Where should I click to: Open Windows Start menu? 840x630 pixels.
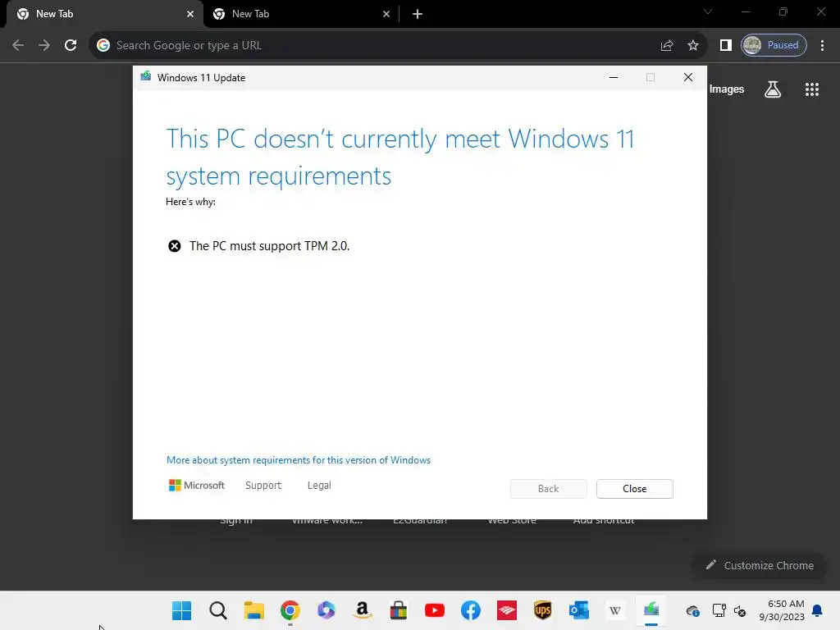pyautogui.click(x=181, y=610)
